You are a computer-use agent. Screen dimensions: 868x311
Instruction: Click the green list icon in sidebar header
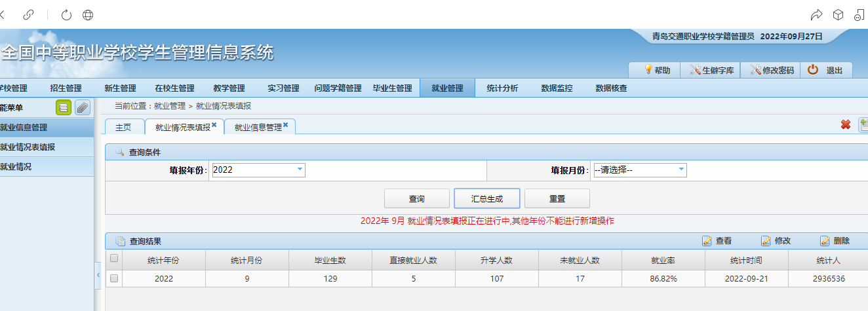click(64, 107)
